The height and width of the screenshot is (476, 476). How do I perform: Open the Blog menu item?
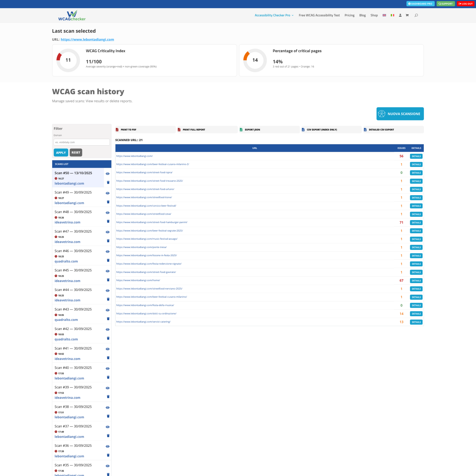click(x=362, y=15)
